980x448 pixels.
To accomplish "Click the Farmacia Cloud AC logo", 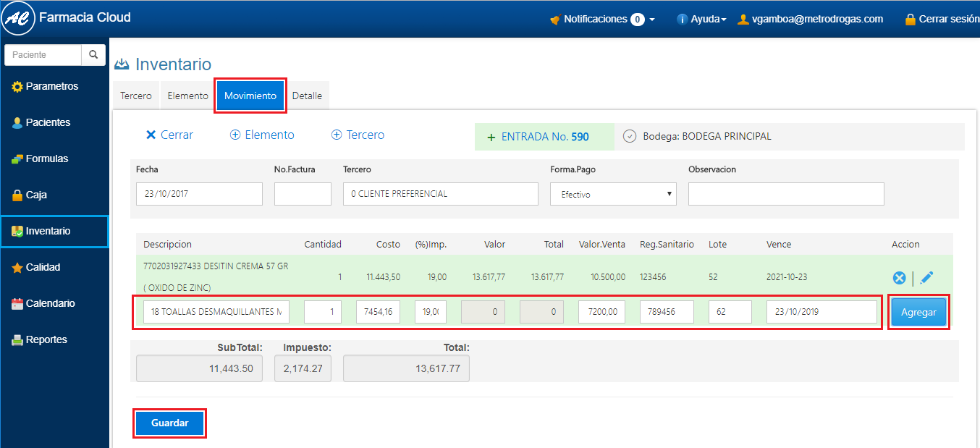I will 17,19.
